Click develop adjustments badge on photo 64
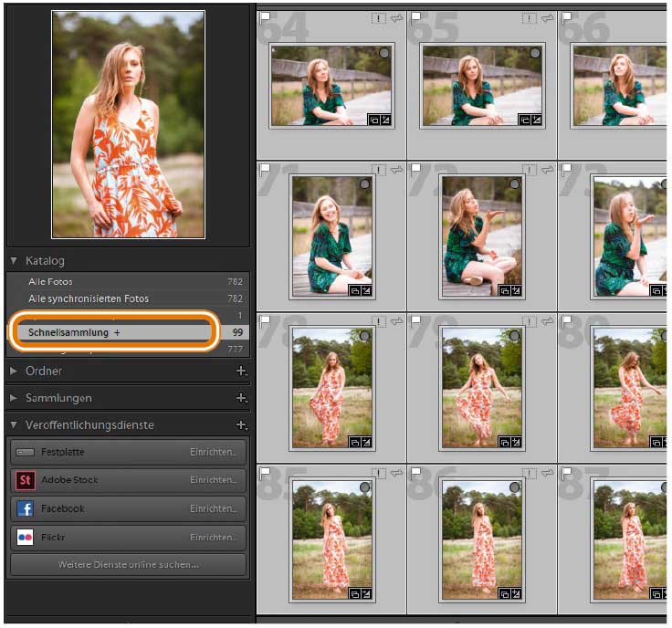 [386, 120]
